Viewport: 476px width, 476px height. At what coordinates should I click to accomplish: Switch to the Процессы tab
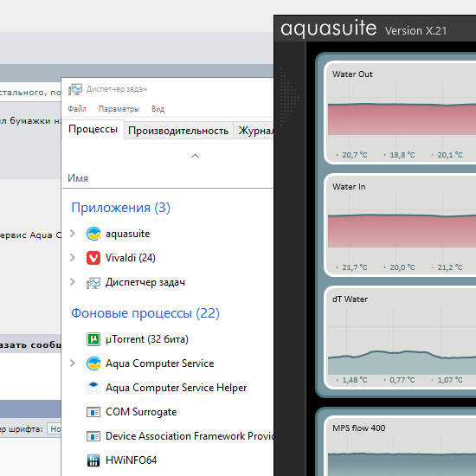coord(93,129)
